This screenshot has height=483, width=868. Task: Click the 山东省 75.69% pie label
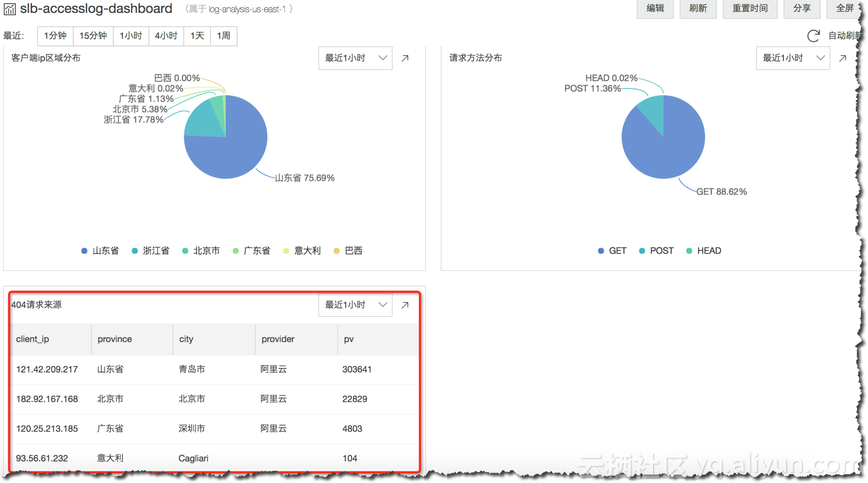(x=305, y=178)
